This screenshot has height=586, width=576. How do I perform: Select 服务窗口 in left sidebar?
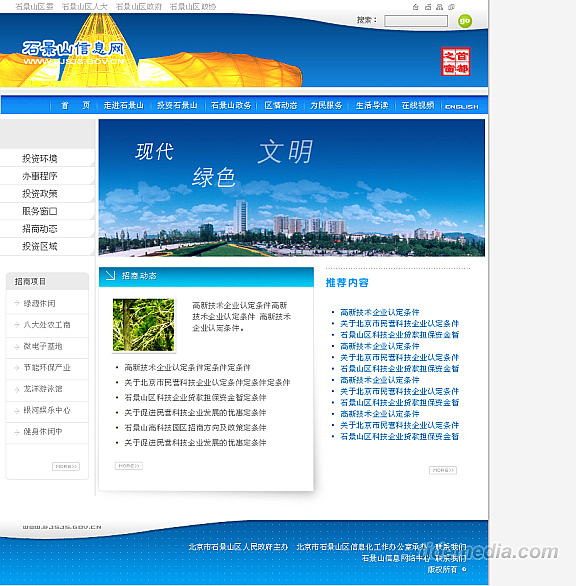[40, 211]
